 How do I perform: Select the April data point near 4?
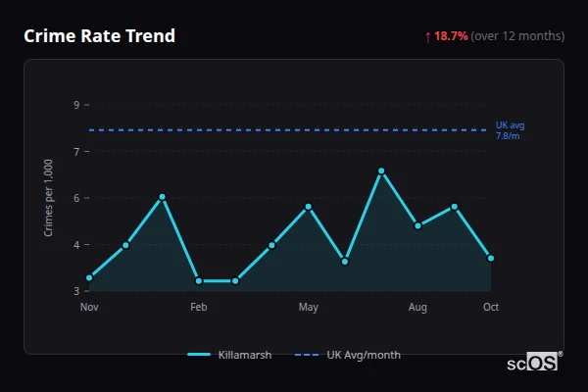[x=271, y=245]
